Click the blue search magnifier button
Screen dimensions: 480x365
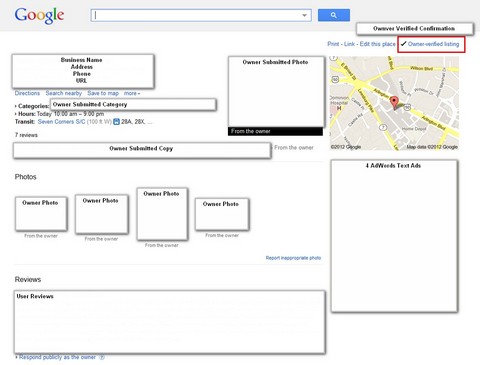coord(334,15)
